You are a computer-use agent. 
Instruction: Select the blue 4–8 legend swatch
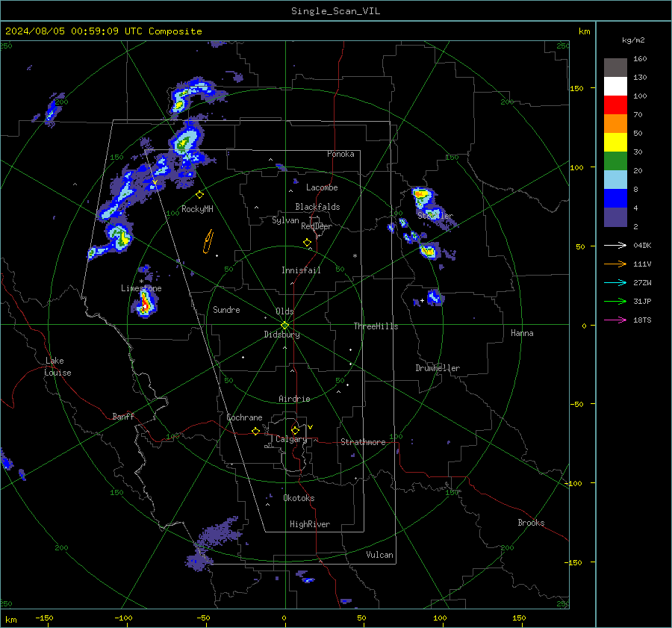(x=615, y=198)
